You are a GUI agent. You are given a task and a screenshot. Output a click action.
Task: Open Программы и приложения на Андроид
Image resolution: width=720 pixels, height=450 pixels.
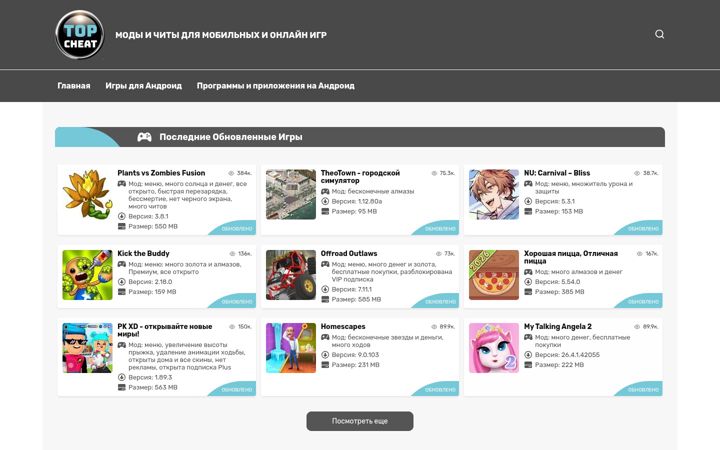pyautogui.click(x=276, y=86)
